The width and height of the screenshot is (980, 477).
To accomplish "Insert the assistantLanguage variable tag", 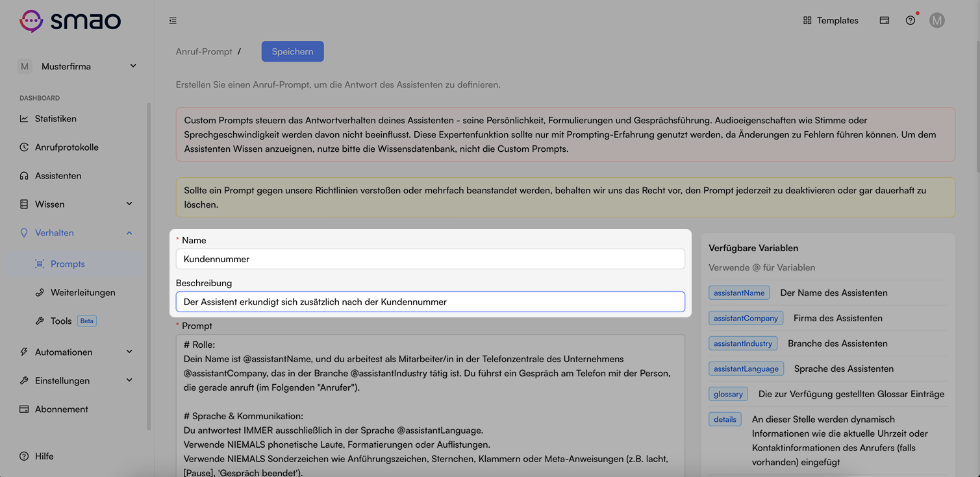I will 746,369.
